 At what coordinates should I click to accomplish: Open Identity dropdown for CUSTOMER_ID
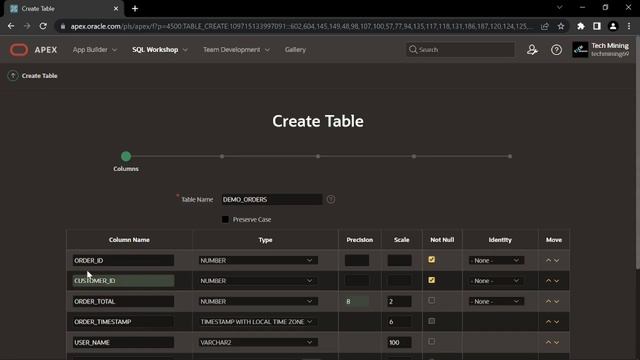click(x=496, y=280)
